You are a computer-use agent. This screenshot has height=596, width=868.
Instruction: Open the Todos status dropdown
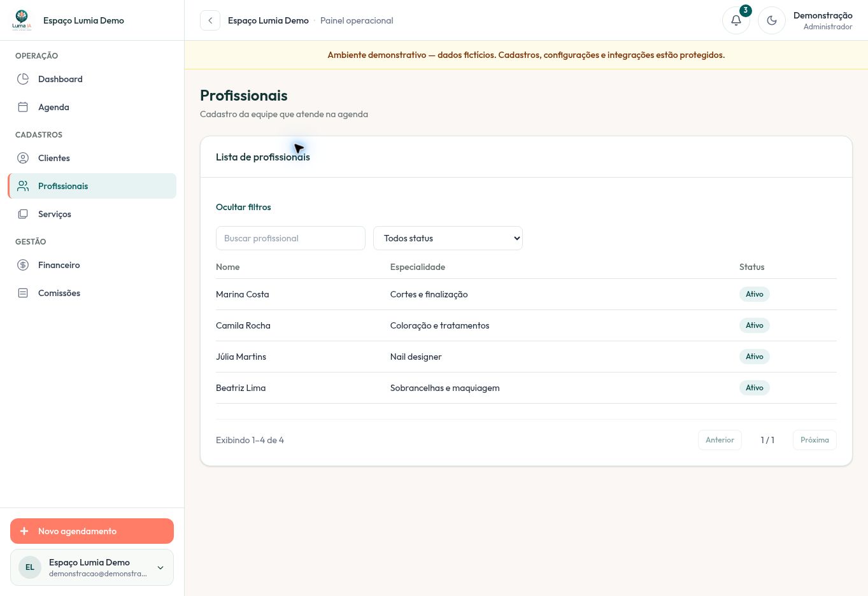(x=448, y=238)
